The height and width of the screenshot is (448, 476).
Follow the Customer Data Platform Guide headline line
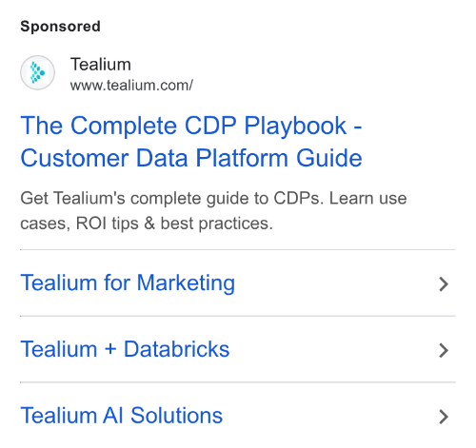tap(191, 158)
